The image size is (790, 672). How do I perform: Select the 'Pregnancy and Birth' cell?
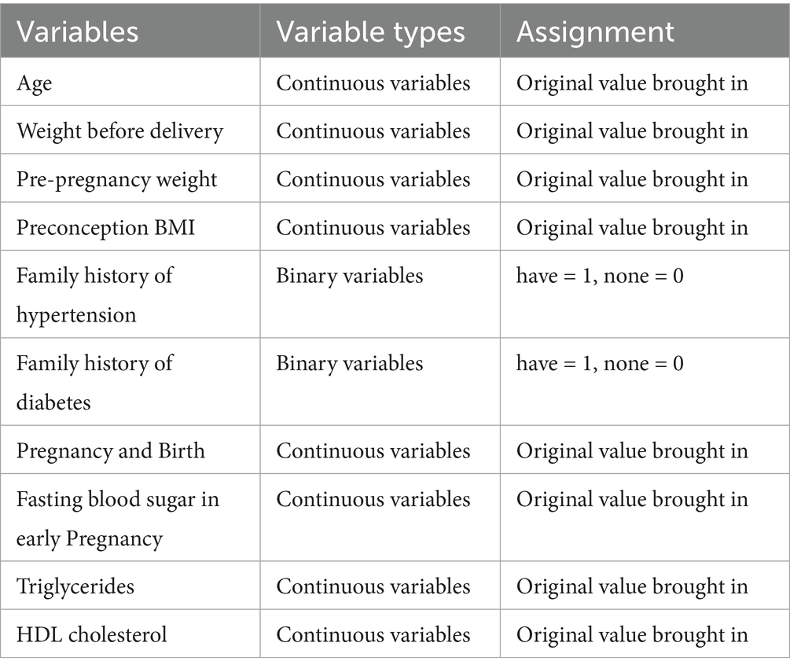click(111, 451)
